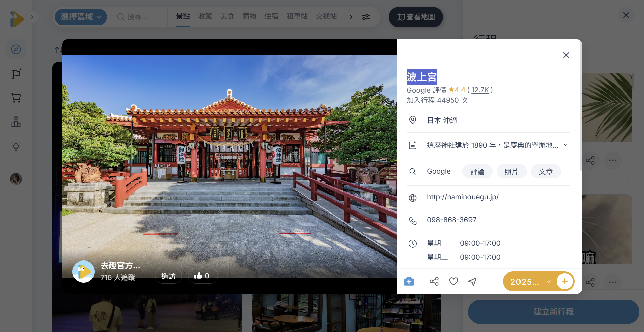
Task: Share the 波上宮 place
Action: [434, 281]
